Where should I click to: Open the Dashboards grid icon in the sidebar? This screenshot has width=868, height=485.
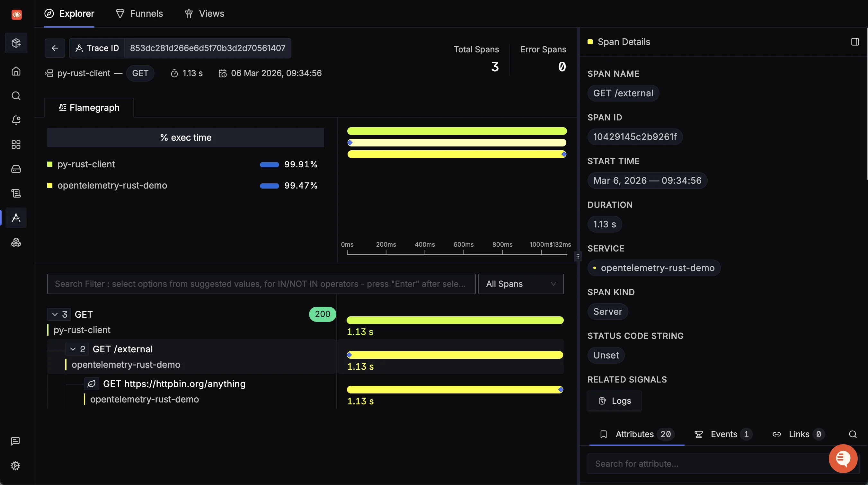coord(16,145)
